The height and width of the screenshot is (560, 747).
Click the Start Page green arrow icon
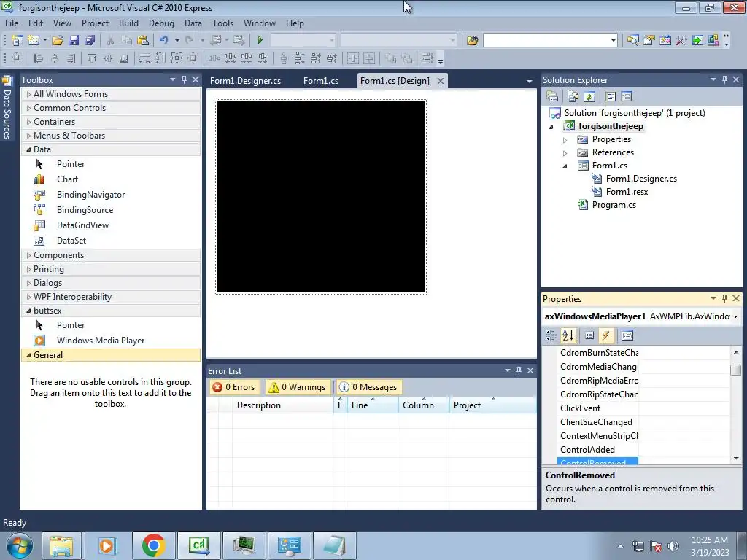point(697,40)
